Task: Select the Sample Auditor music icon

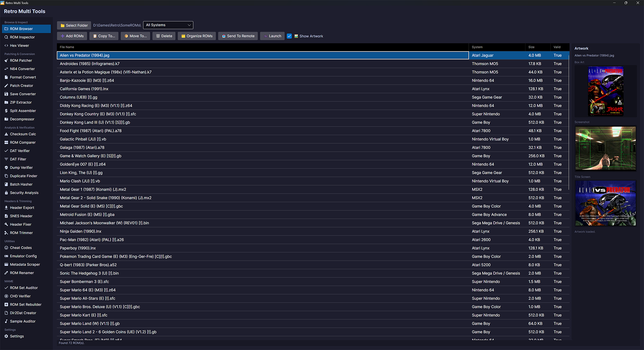Action: 6,321
